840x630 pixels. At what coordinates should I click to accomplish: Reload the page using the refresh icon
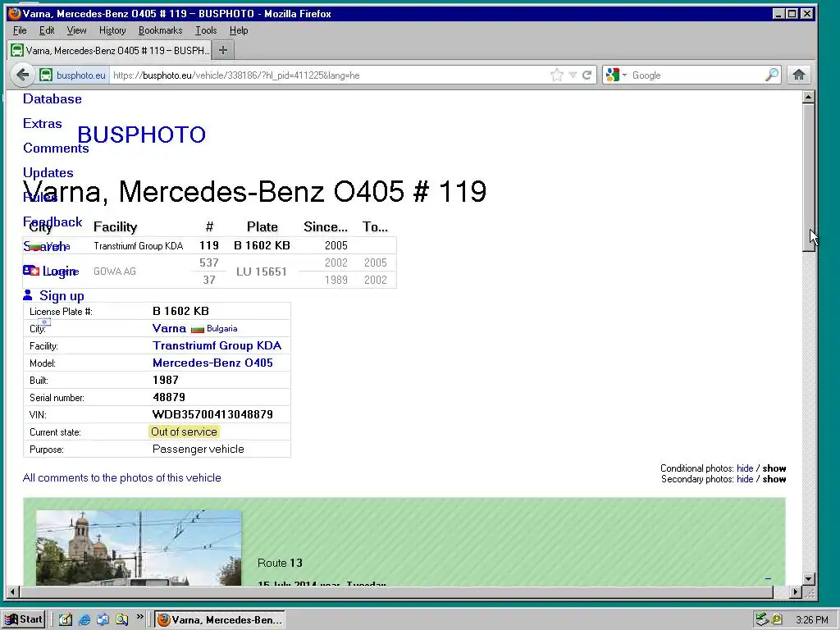pos(587,75)
